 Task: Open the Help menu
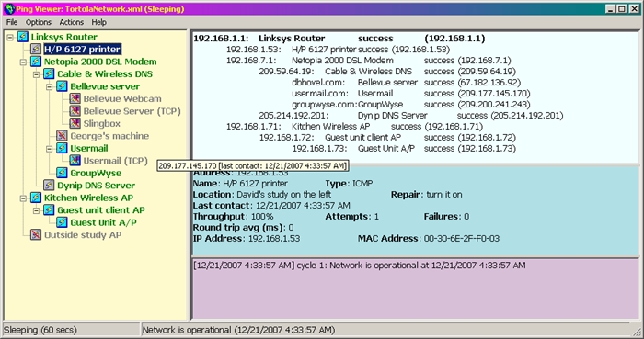[x=99, y=22]
